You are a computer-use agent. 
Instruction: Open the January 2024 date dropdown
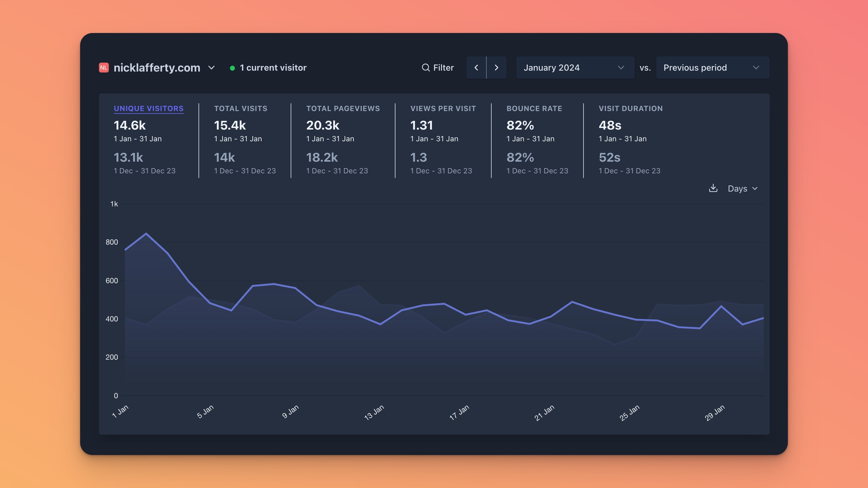point(575,68)
